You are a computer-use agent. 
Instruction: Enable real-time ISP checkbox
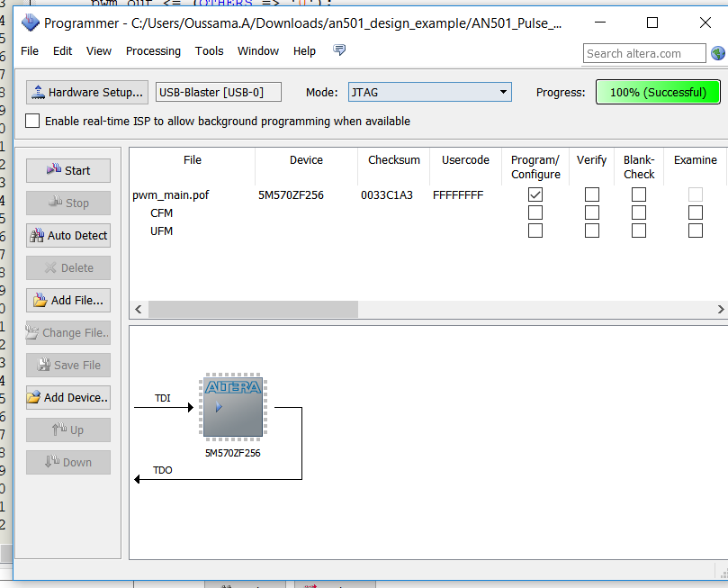33,121
